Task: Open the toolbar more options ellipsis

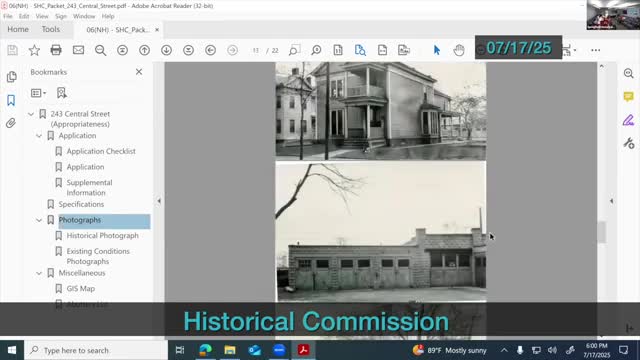Action: click(596, 50)
